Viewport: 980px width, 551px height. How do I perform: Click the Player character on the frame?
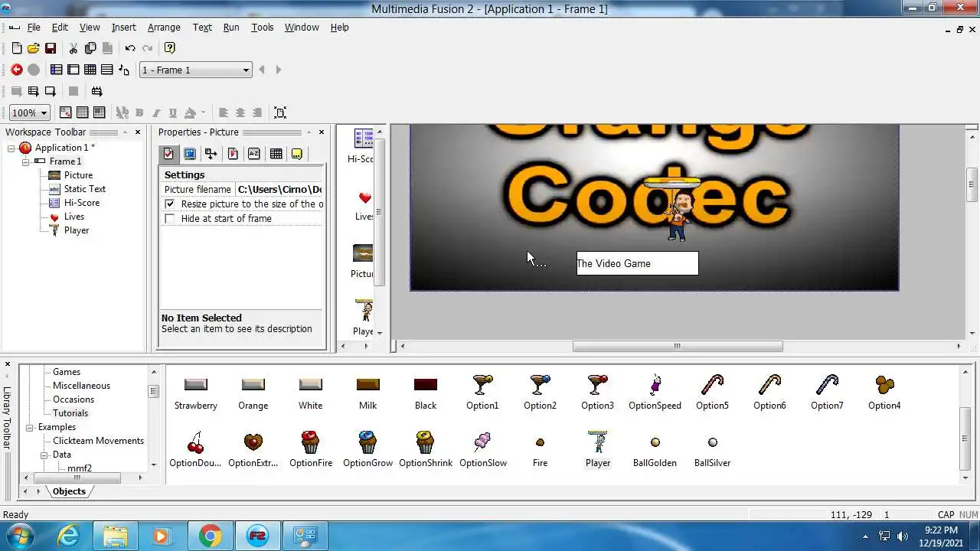[674, 208]
